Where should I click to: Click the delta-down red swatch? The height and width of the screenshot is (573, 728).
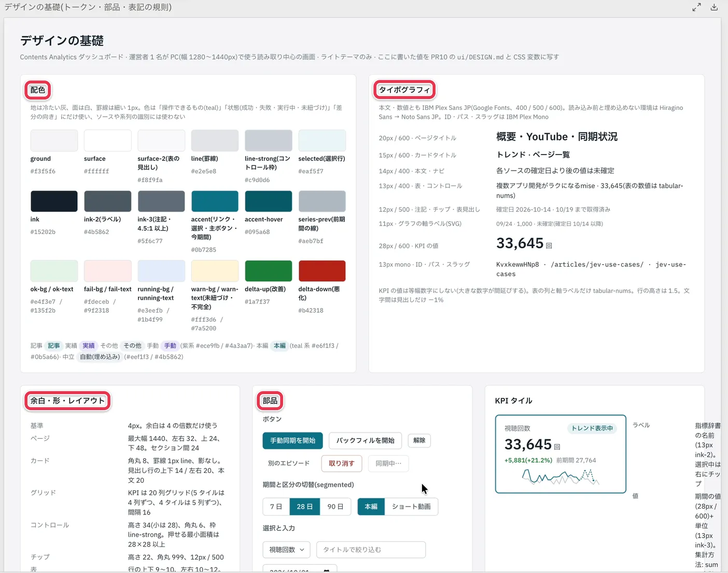point(322,271)
